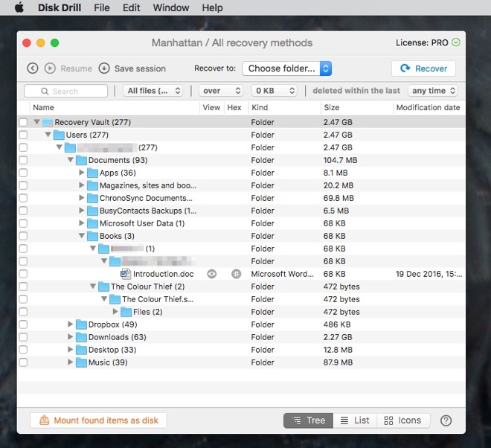Viewport: 491px width, 448px height.
Task: Expand the Files (2) folder
Action: [x=115, y=311]
